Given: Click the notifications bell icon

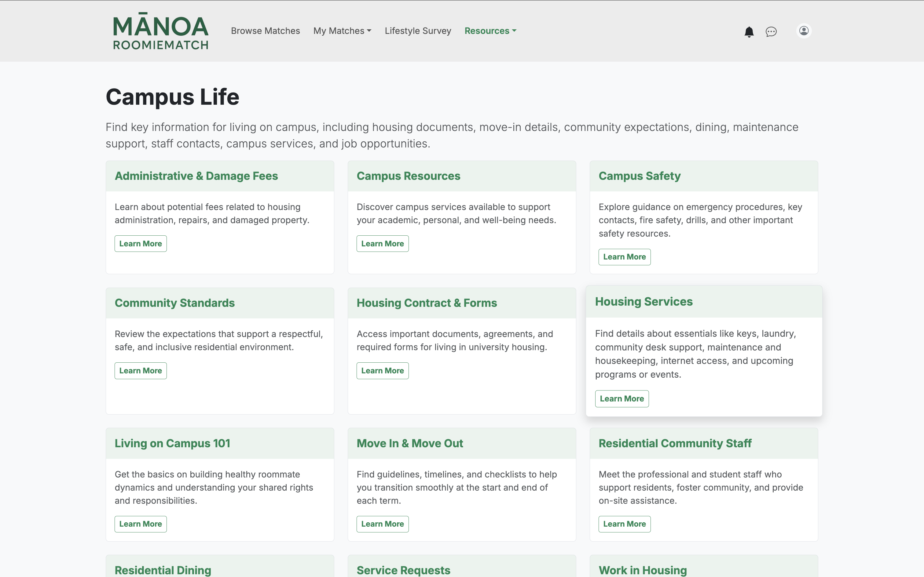Looking at the screenshot, I should [x=749, y=31].
